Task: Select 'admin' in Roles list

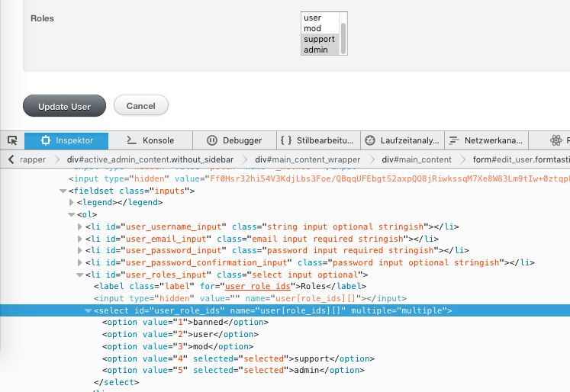Action: tap(320, 50)
